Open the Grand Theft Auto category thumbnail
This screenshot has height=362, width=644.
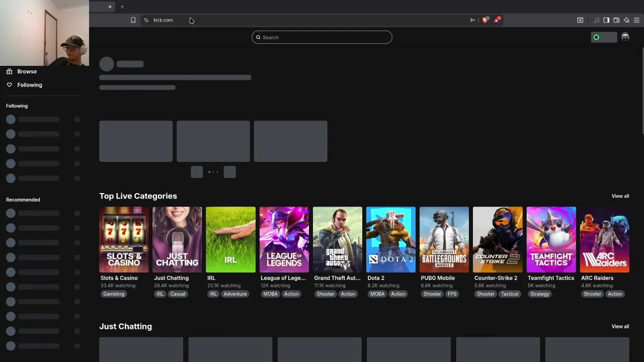coord(338,239)
